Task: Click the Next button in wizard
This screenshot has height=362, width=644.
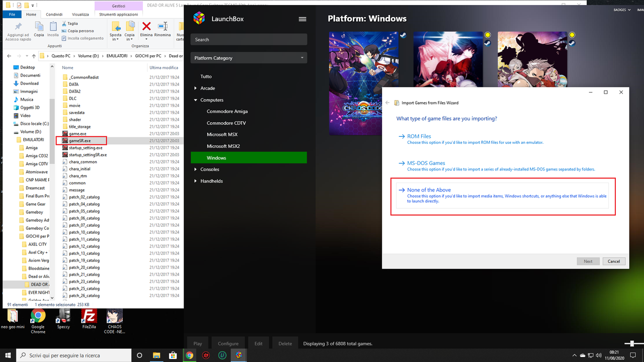Action: pyautogui.click(x=588, y=261)
